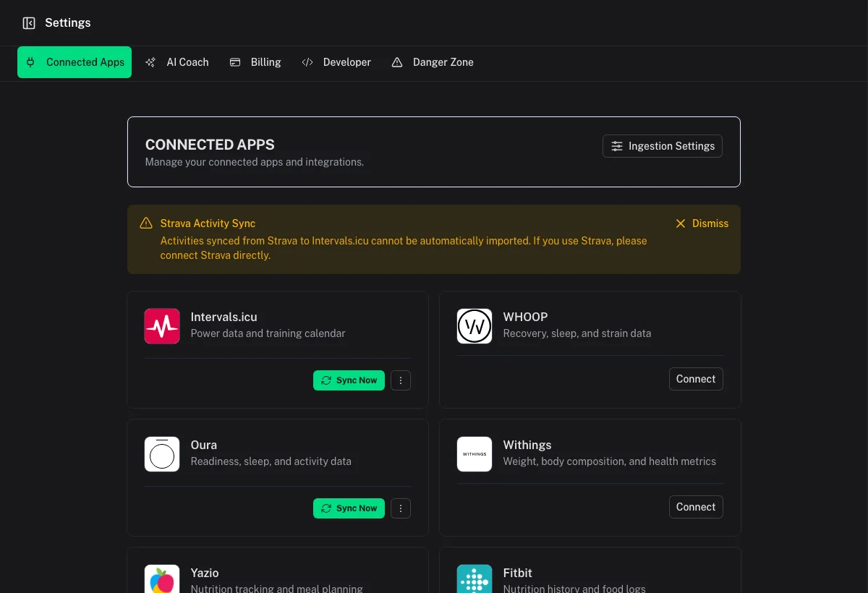Image resolution: width=868 pixels, height=593 pixels.
Task: Dismiss the Strava Activity Sync warning
Action: point(702,223)
